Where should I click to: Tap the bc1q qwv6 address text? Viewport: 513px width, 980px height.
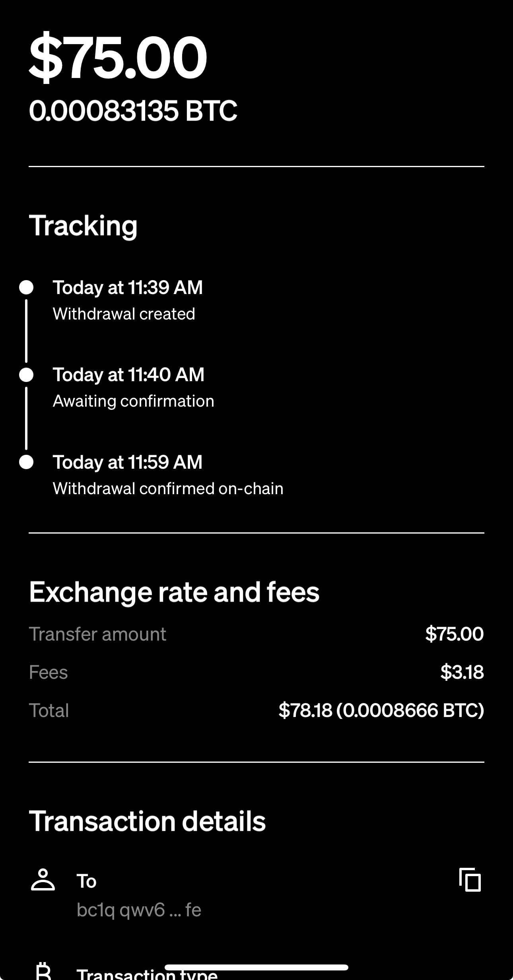[x=139, y=910]
